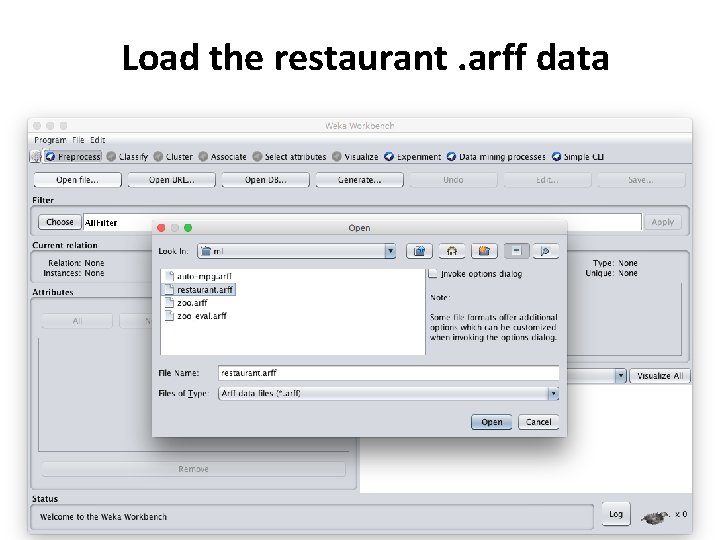The width and height of the screenshot is (720, 540).
Task: Click the Choose filter button
Action: coord(60,222)
